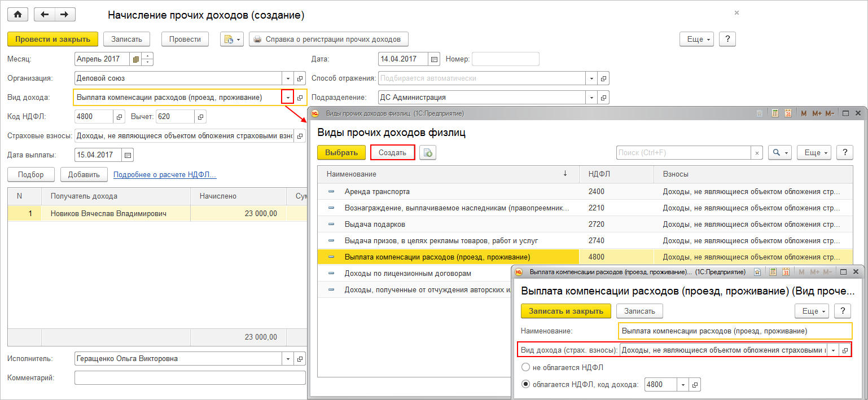The image size is (868, 400).
Task: Click the Создать button
Action: [392, 153]
